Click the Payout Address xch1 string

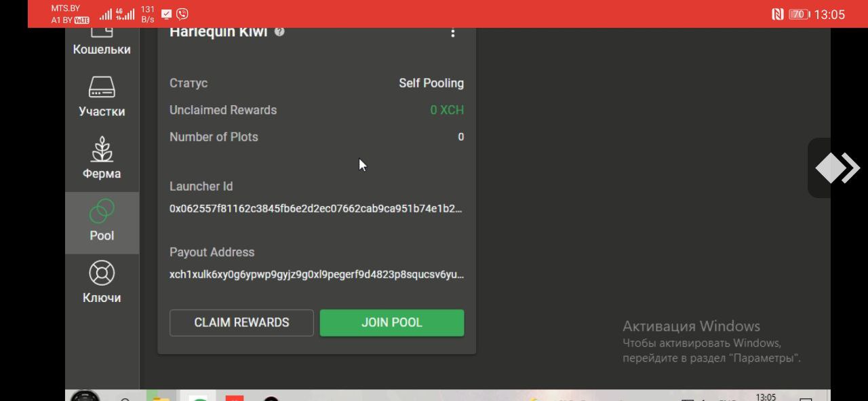(x=317, y=275)
